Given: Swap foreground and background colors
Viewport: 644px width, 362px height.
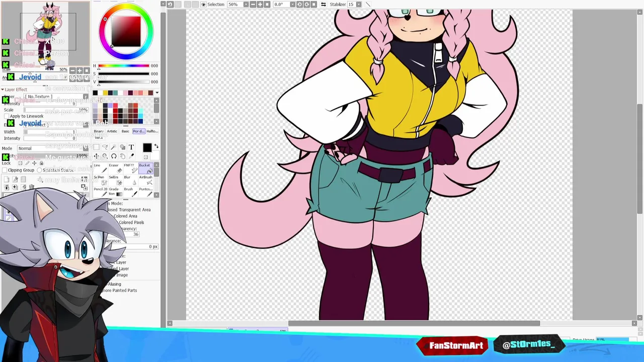Looking at the screenshot, I should 156,146.
